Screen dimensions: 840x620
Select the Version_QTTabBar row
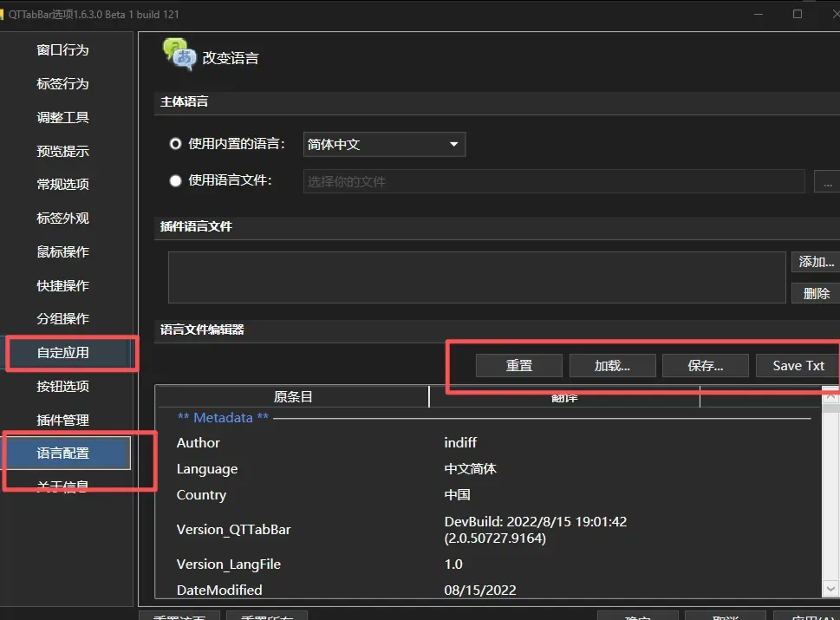coord(233,530)
